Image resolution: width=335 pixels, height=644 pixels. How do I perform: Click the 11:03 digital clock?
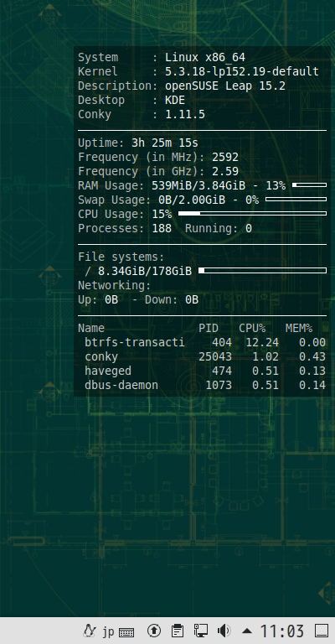click(x=282, y=631)
